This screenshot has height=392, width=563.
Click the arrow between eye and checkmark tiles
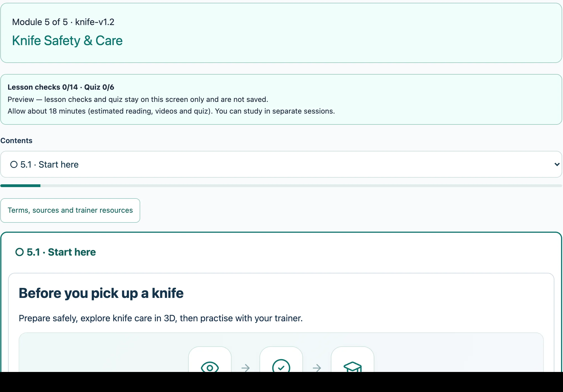click(x=246, y=368)
